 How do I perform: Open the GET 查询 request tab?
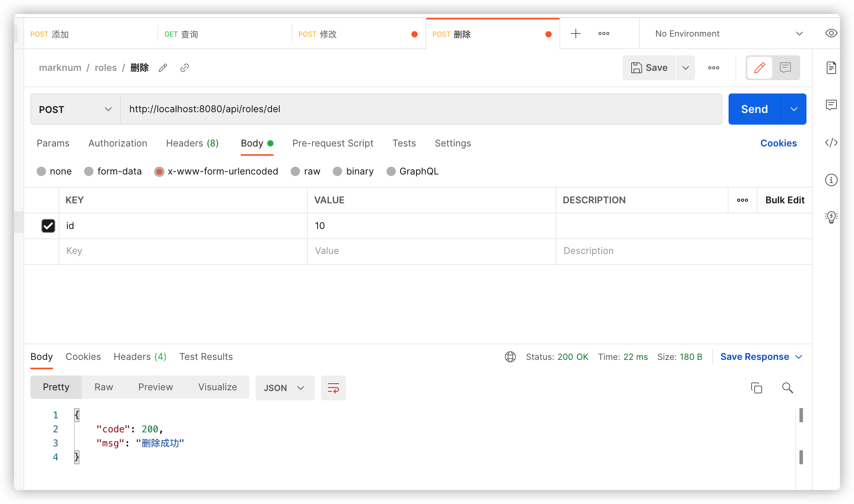tap(181, 34)
